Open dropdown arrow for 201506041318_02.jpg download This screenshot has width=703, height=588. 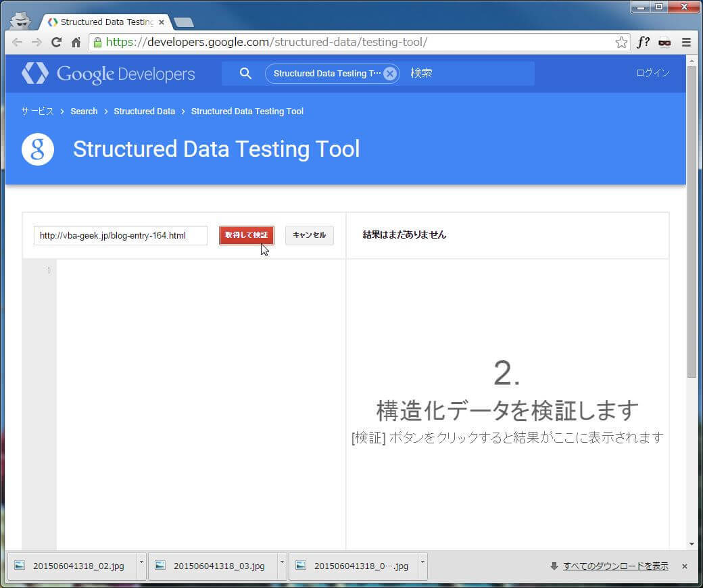click(141, 562)
